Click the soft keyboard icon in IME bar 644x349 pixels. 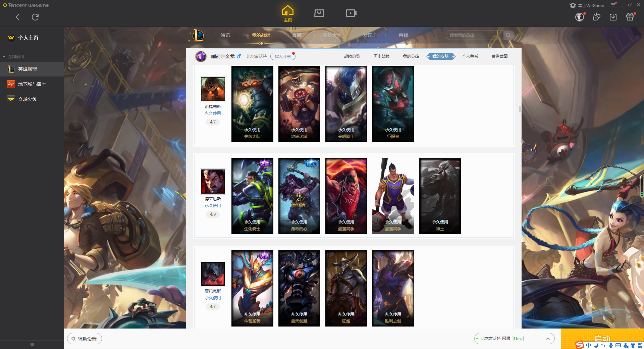[x=618, y=345]
